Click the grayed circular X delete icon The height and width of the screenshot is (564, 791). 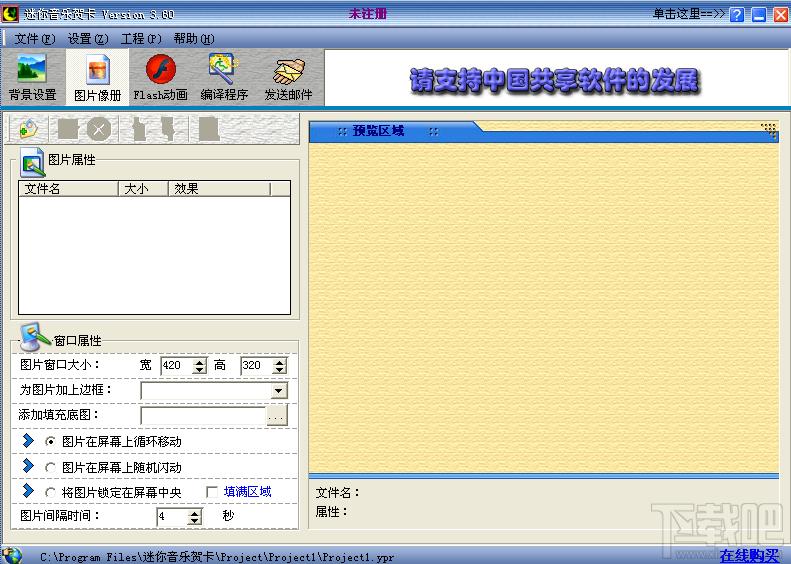[x=99, y=129]
